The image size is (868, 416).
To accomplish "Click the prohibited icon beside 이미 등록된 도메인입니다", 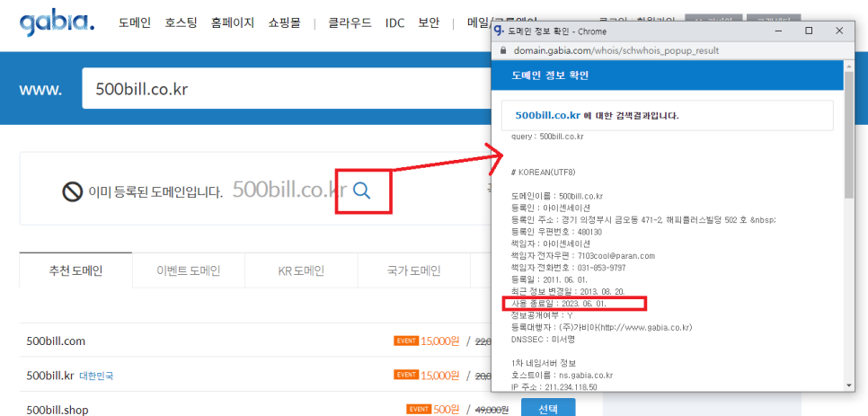I will (73, 192).
